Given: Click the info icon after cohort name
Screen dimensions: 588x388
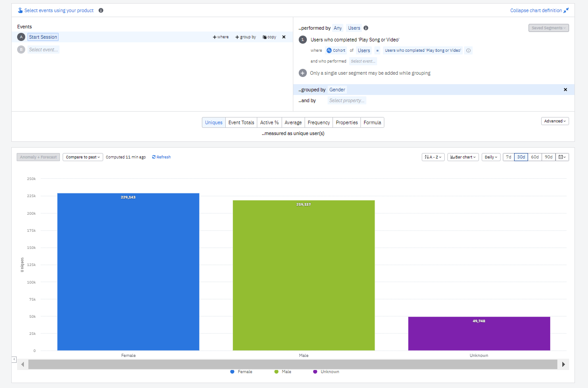Looking at the screenshot, I should [x=468, y=50].
